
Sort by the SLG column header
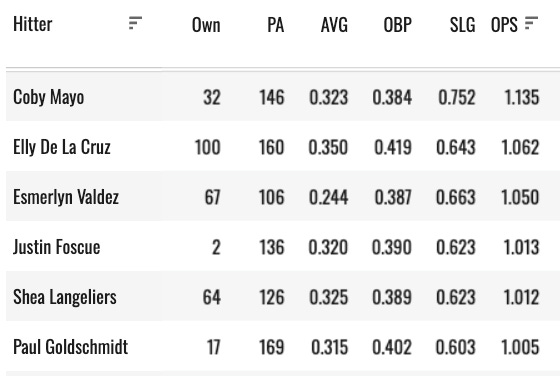462,25
